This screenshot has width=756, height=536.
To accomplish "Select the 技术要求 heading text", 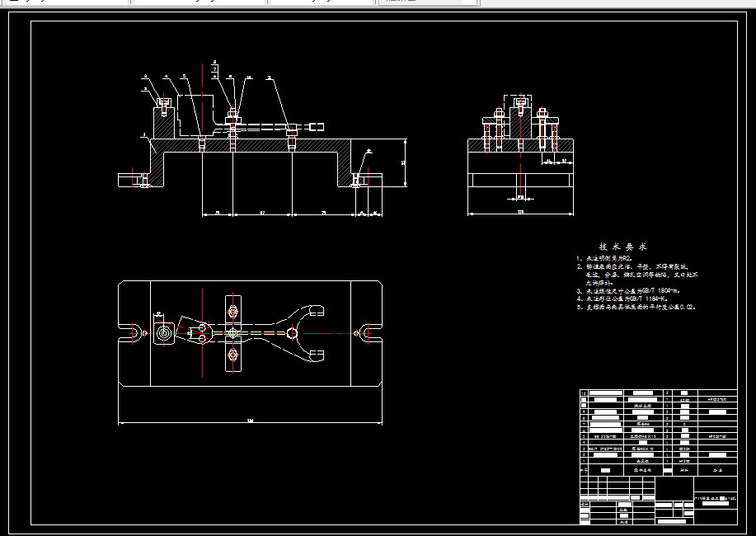I will pos(622,247).
